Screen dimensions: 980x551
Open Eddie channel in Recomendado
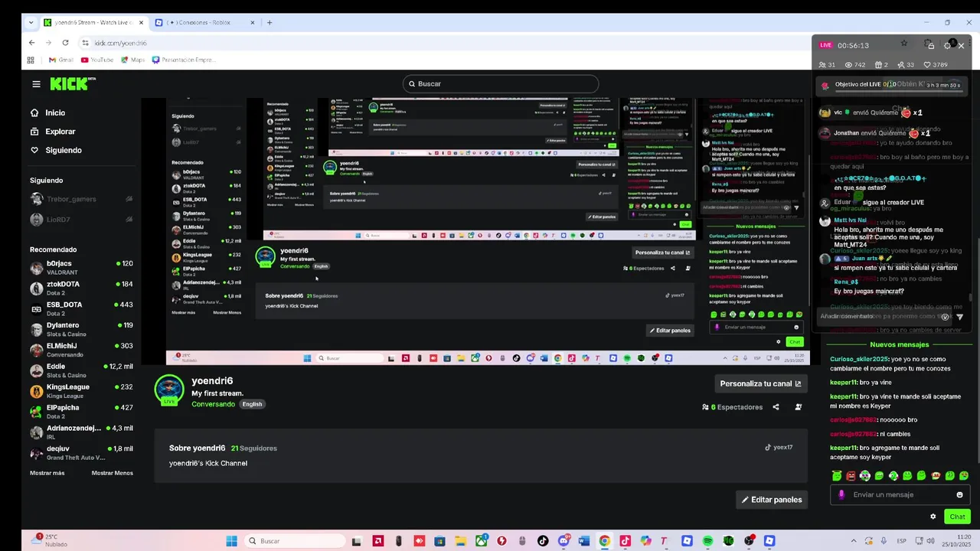pos(81,370)
